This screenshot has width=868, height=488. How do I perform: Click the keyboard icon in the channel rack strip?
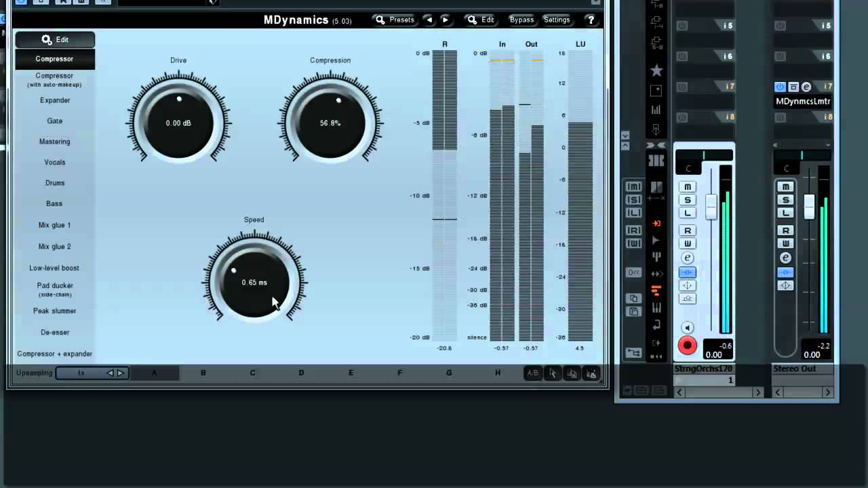[x=656, y=160]
